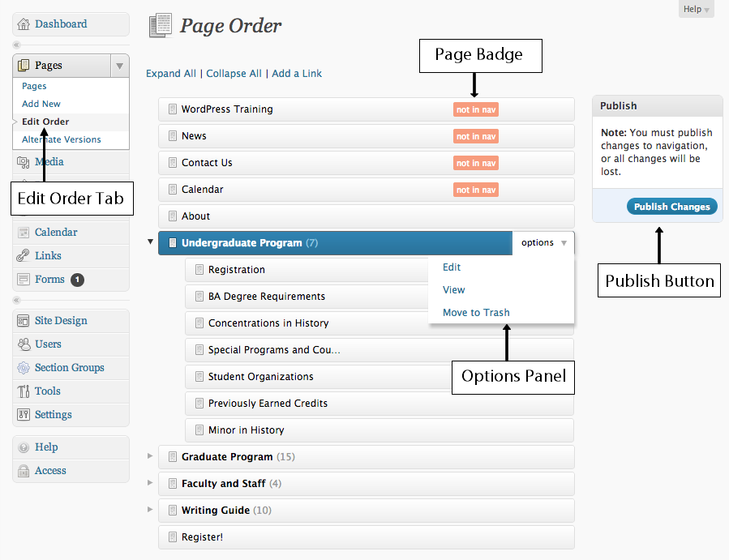Click the Calendar icon in sidebar
The width and height of the screenshot is (729, 560).
[x=24, y=233]
